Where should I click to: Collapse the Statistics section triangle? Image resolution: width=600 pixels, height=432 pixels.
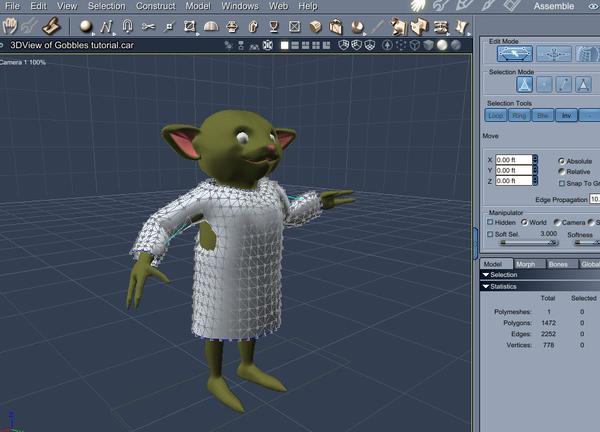coord(486,286)
